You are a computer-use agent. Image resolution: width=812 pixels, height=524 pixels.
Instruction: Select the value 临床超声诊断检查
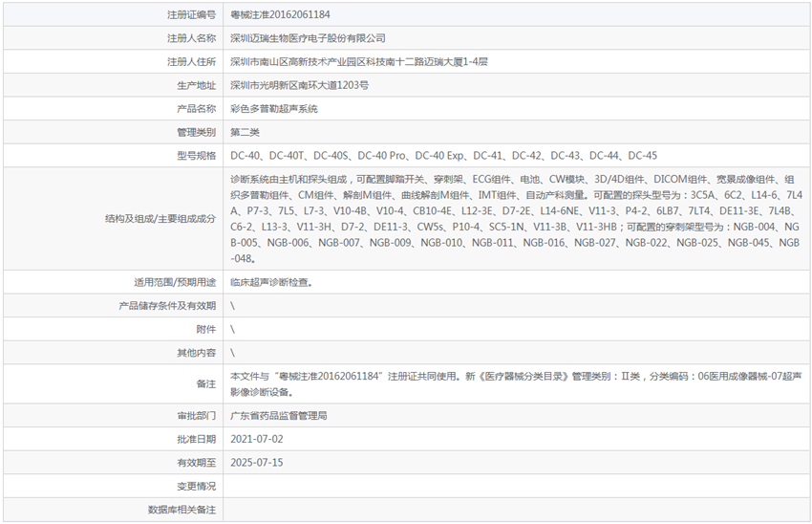271,282
